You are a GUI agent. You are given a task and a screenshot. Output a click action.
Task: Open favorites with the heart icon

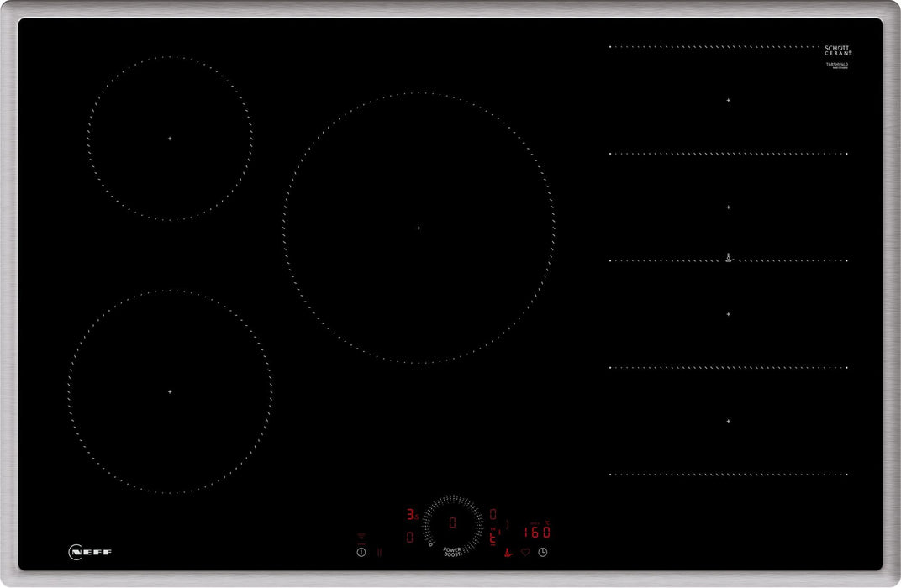pos(524,552)
